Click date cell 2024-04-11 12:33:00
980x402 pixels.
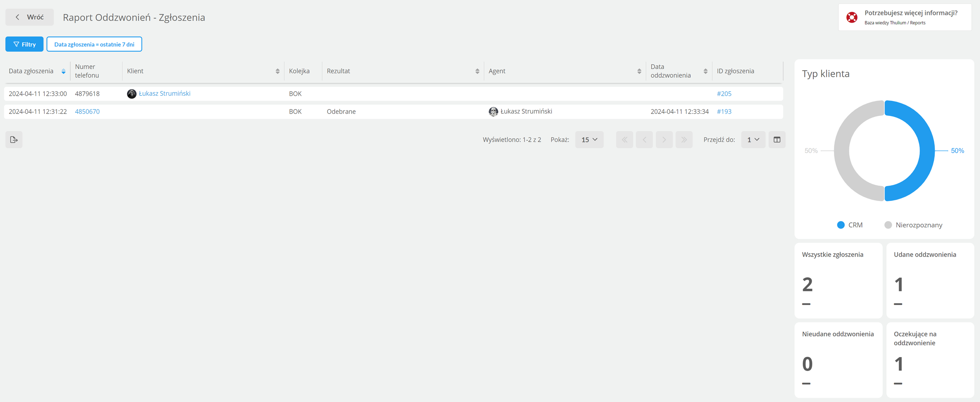38,94
